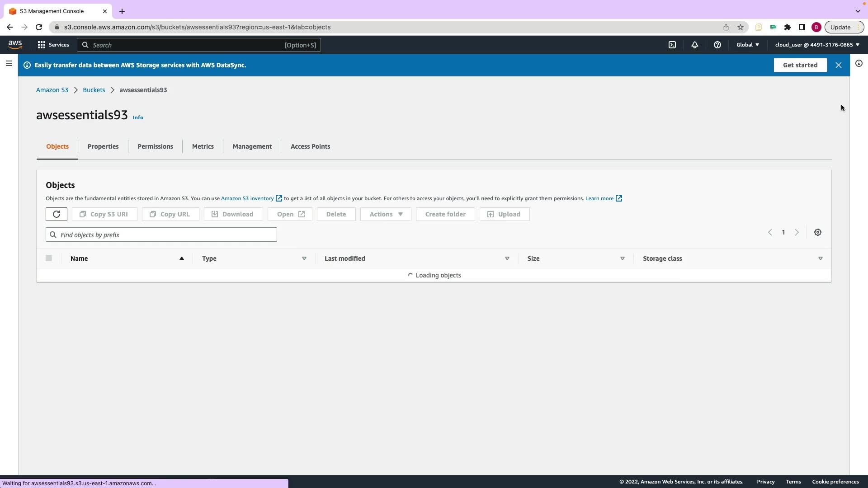Open the Buckets breadcrumb link

coord(94,90)
